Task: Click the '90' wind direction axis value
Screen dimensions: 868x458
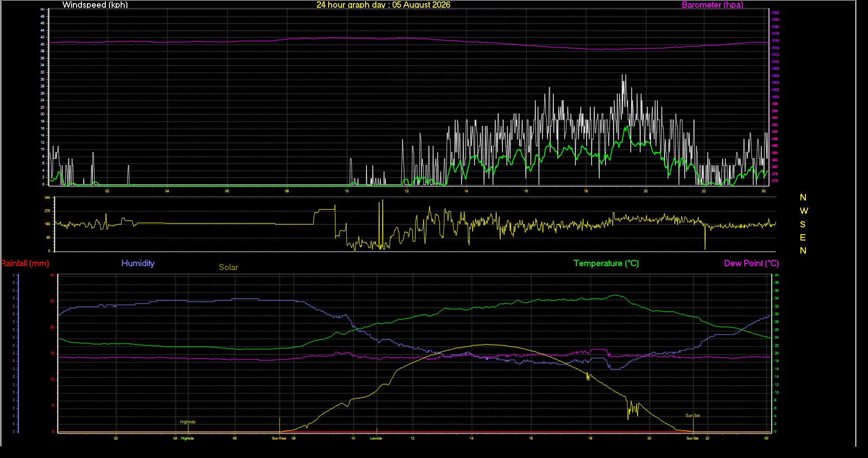Action: pos(48,237)
